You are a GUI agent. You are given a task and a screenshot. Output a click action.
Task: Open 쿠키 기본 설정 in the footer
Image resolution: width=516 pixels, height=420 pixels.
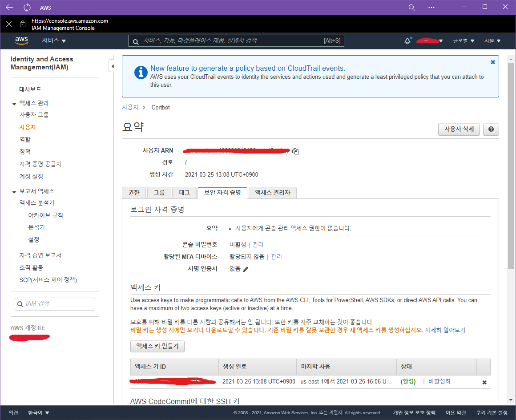(492, 413)
